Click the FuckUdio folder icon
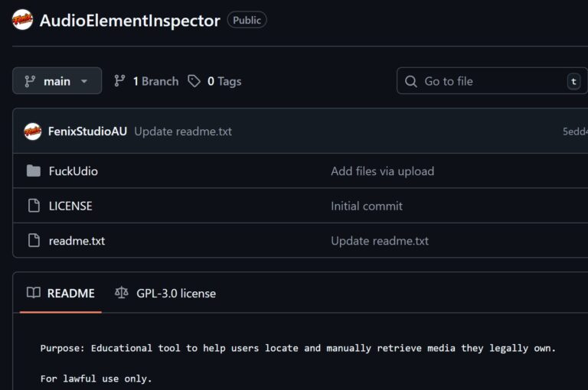588x390 pixels. [33, 171]
